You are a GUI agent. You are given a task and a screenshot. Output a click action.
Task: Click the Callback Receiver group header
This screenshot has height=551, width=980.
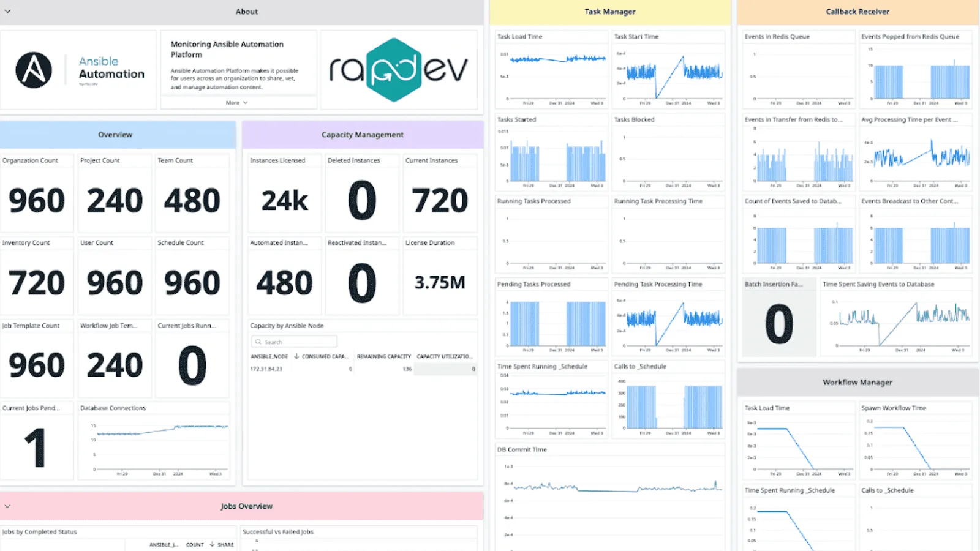[858, 12]
